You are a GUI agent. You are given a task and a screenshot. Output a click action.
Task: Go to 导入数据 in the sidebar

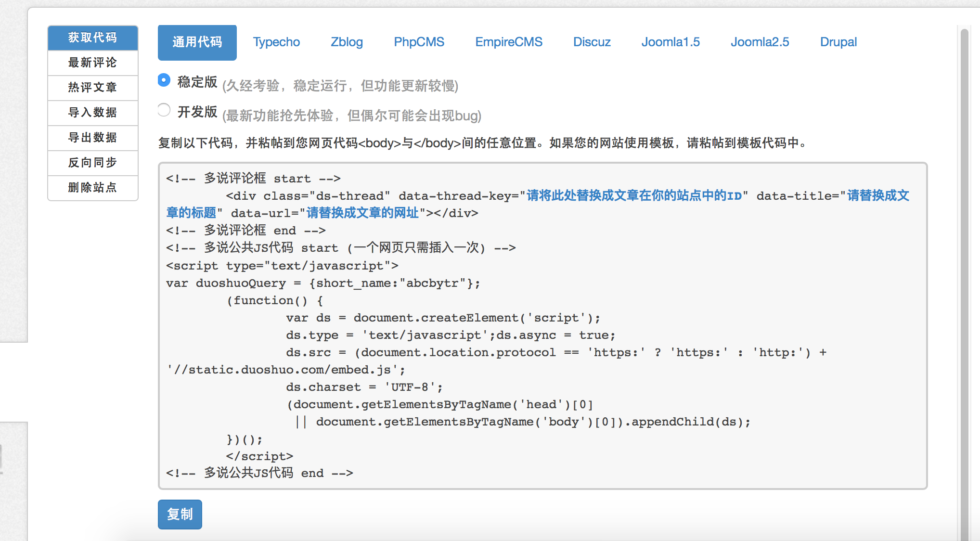pos(93,113)
